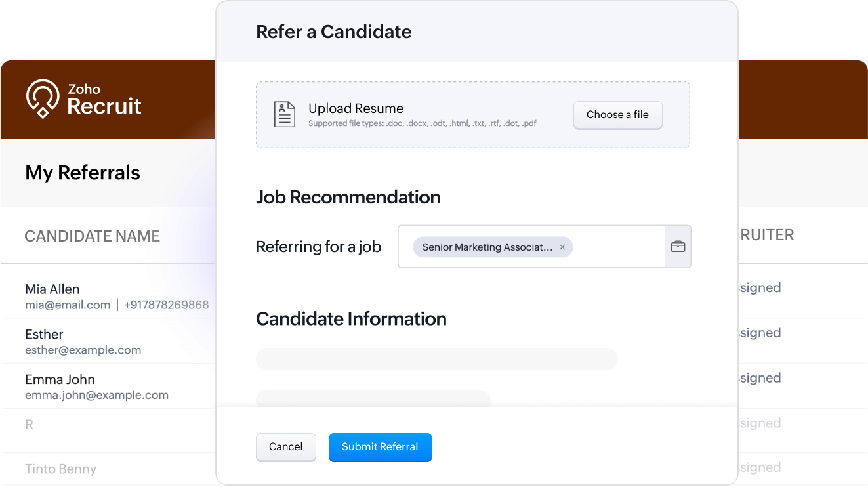Click the Cancel button
Image resolution: width=868 pixels, height=487 pixels.
point(285,447)
